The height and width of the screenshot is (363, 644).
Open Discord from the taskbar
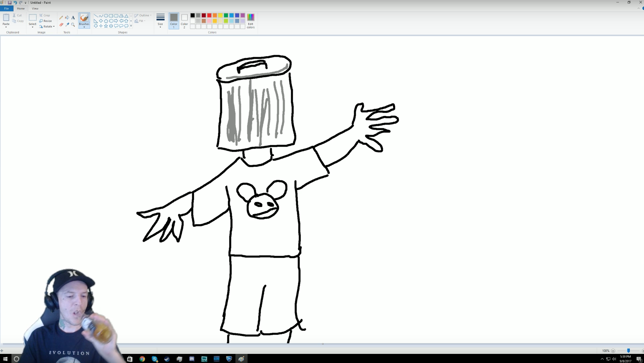192,359
